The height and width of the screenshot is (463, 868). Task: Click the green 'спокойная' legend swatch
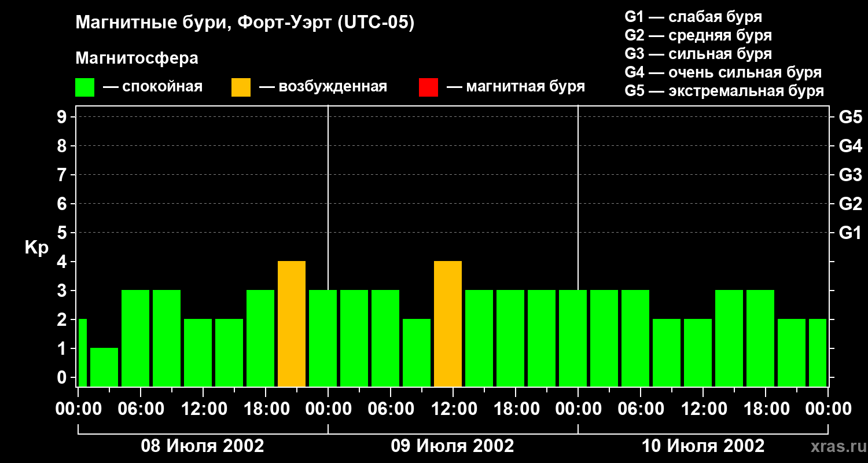pyautogui.click(x=84, y=87)
